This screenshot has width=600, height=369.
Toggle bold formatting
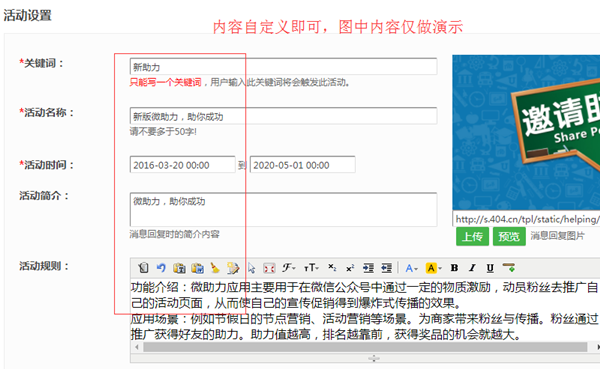coord(454,268)
